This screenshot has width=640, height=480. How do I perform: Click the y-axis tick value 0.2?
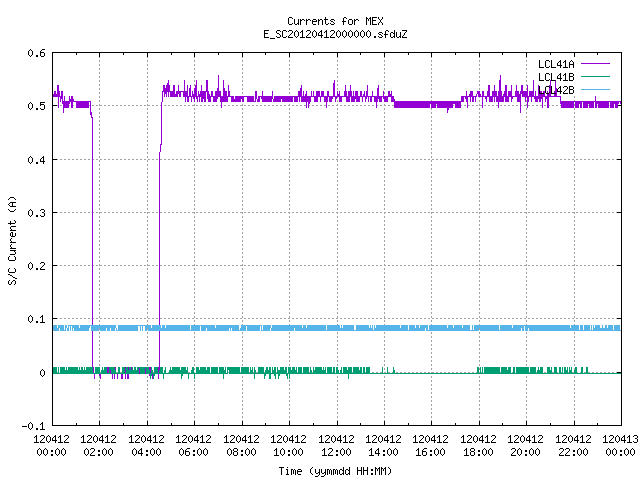pyautogui.click(x=36, y=266)
